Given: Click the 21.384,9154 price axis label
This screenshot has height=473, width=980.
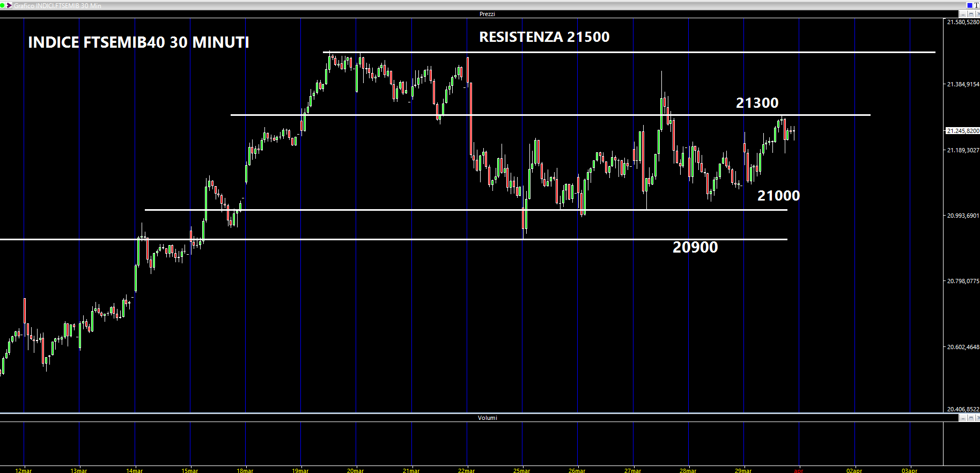Looking at the screenshot, I should tap(963, 84).
